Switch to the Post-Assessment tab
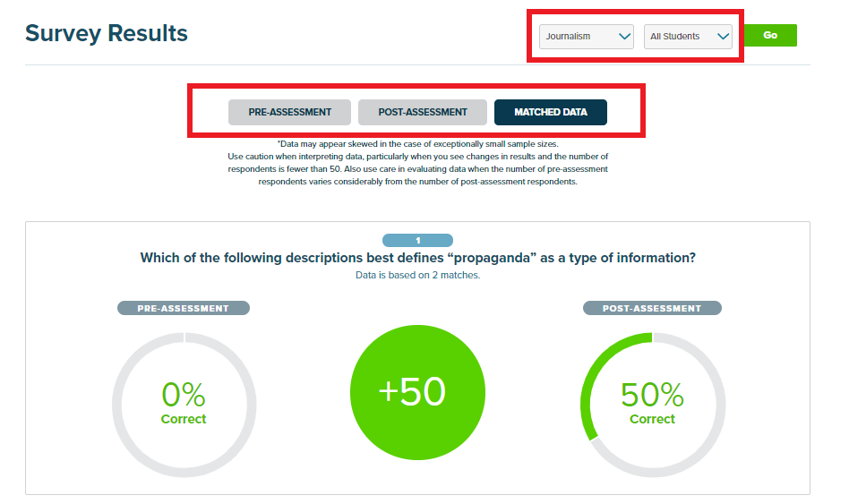The height and width of the screenshot is (504, 849). tap(422, 112)
